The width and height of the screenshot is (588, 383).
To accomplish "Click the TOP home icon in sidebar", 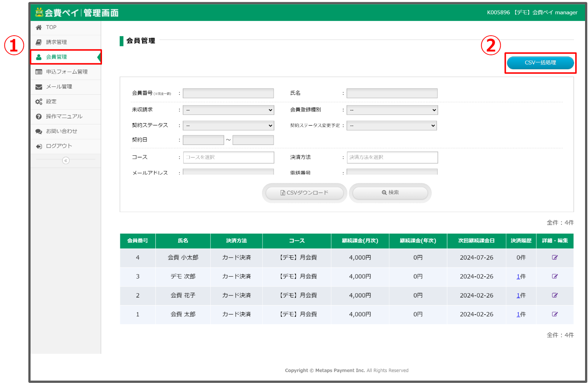I will coord(39,28).
